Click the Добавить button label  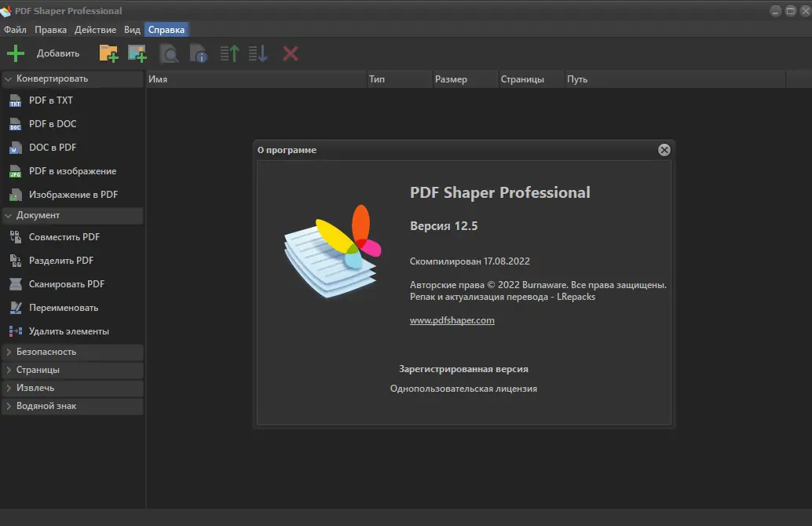click(58, 53)
